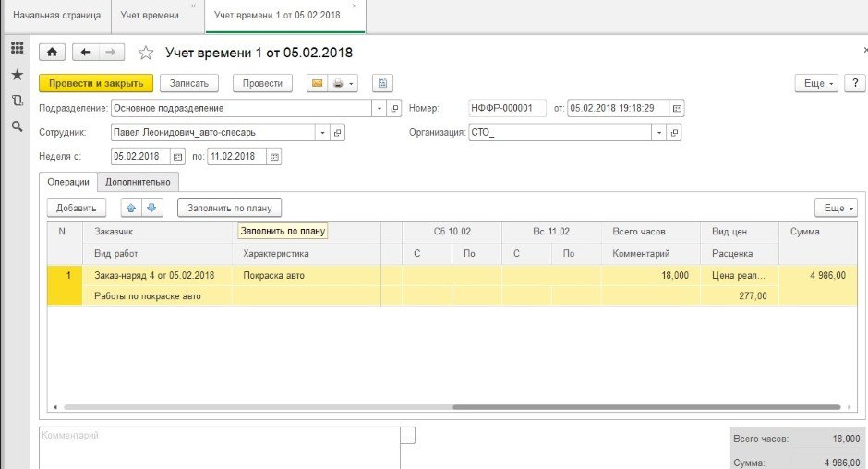Viewport: 868px width, 469px height.
Task: Open calendar picker for week start date
Action: pyautogui.click(x=178, y=157)
